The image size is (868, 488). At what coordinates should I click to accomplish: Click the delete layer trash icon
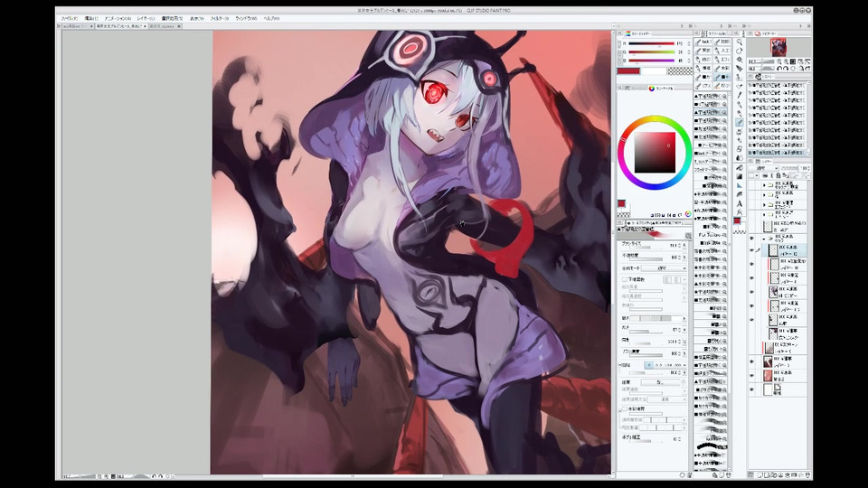(x=807, y=474)
